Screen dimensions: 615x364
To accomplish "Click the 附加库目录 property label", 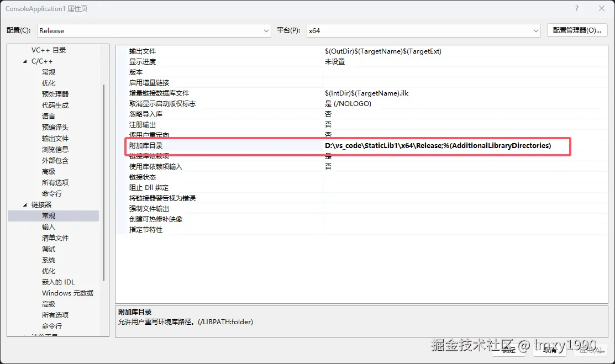I will tap(146, 145).
